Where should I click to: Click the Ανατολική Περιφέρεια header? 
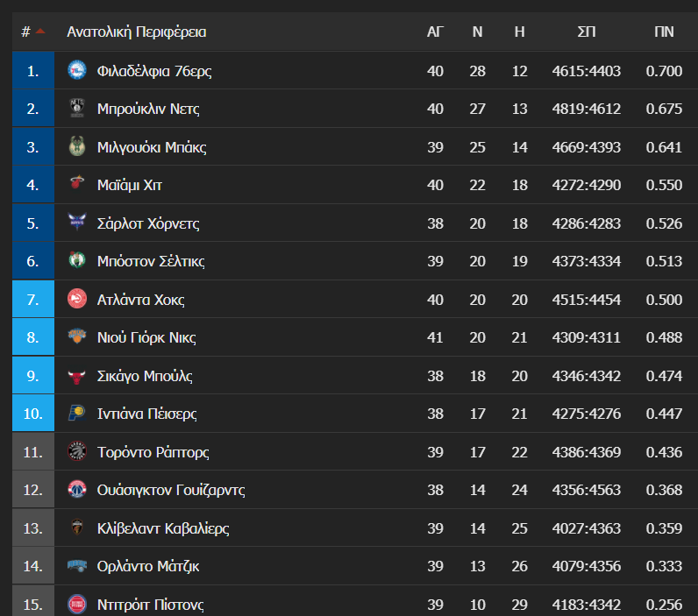136,32
